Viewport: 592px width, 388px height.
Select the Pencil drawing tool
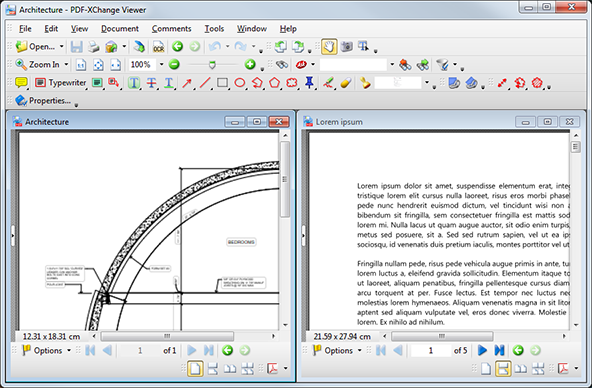pos(329,82)
